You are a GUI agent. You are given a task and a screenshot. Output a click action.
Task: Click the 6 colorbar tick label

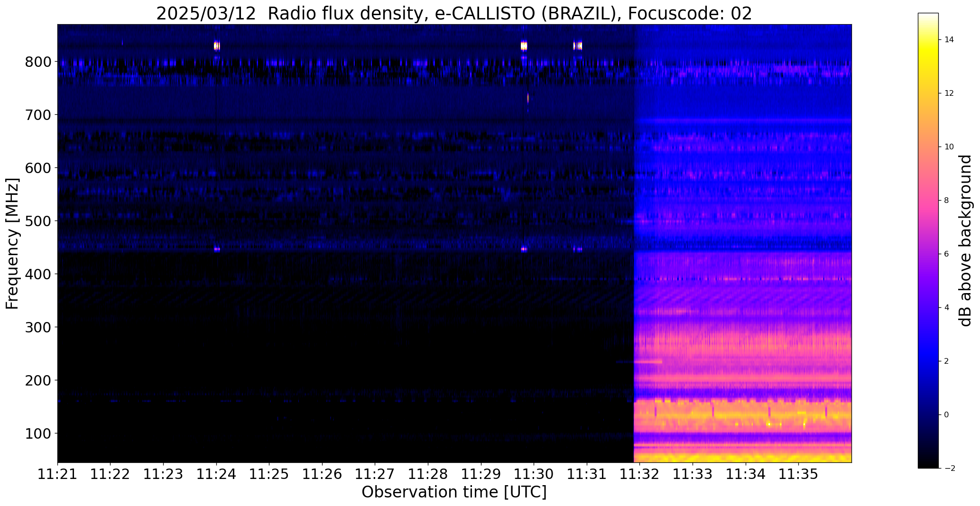946,254
